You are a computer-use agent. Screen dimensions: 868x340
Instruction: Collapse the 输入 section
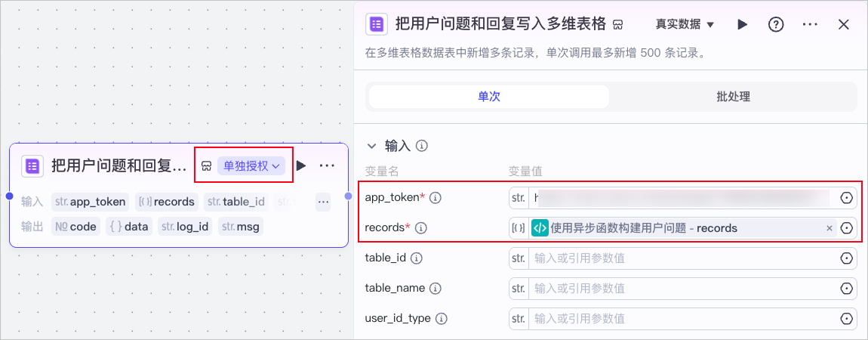(x=371, y=146)
